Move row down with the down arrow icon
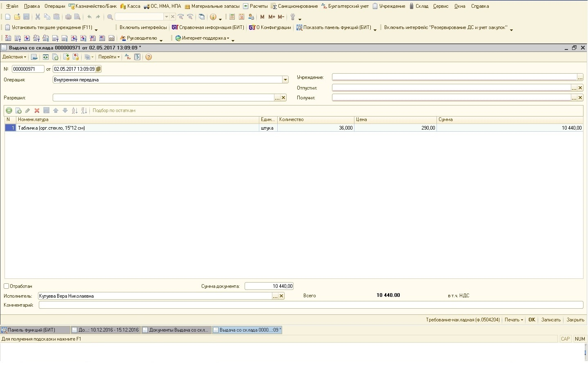 pyautogui.click(x=65, y=110)
